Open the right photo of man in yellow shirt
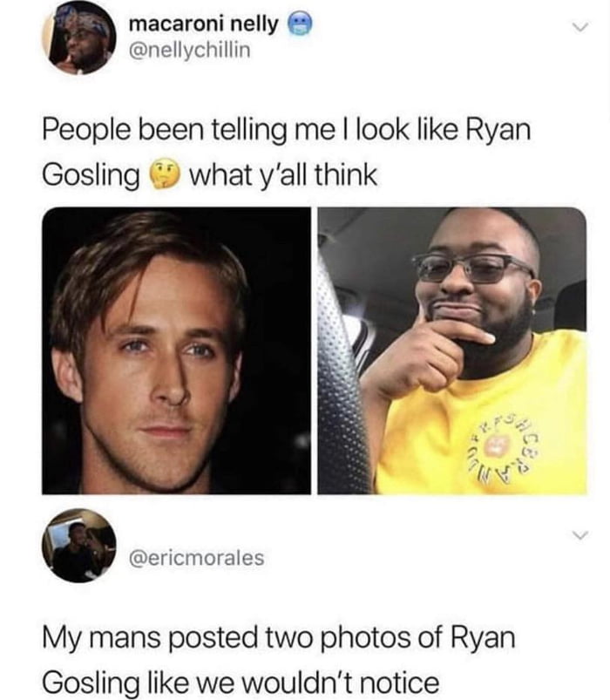610x700 pixels. [x=452, y=351]
